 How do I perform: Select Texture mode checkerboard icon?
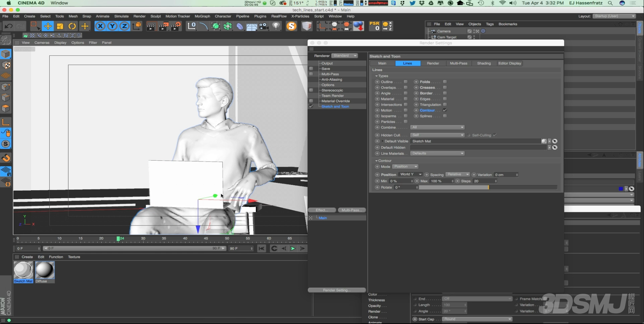(x=6, y=65)
